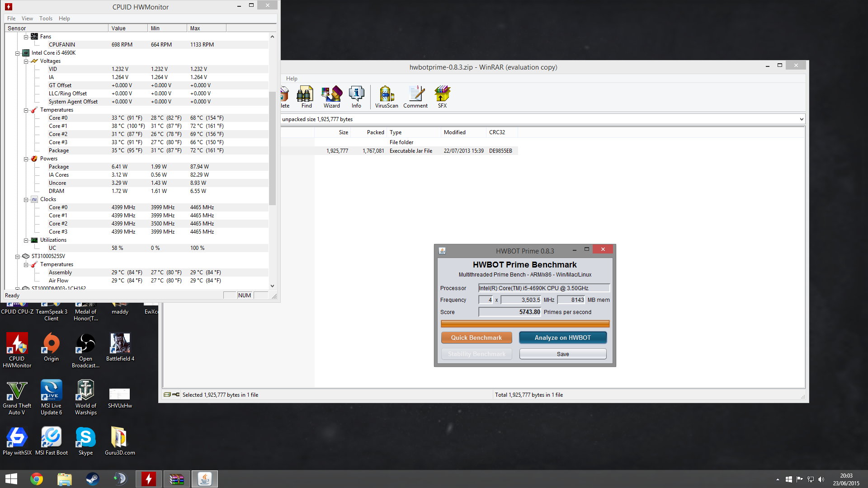The height and width of the screenshot is (488, 868).
Task: Open the HWMonitor Help menu
Action: [x=64, y=19]
